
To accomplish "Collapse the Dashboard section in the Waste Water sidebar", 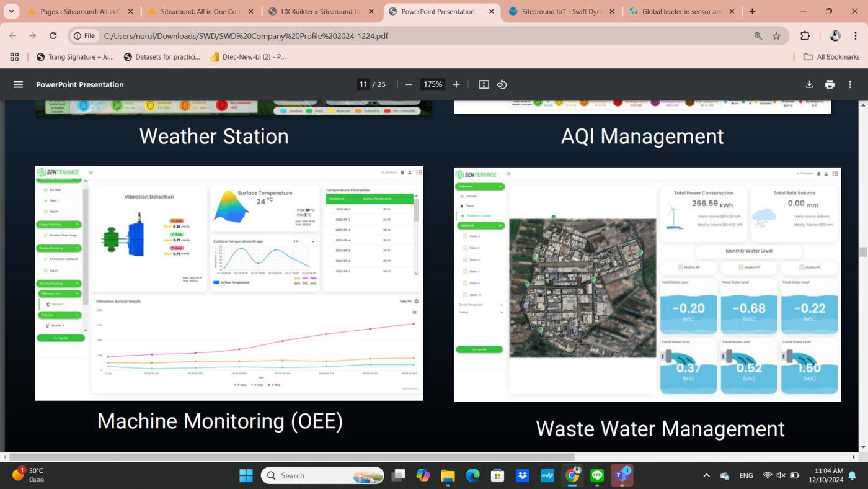I will pyautogui.click(x=480, y=226).
